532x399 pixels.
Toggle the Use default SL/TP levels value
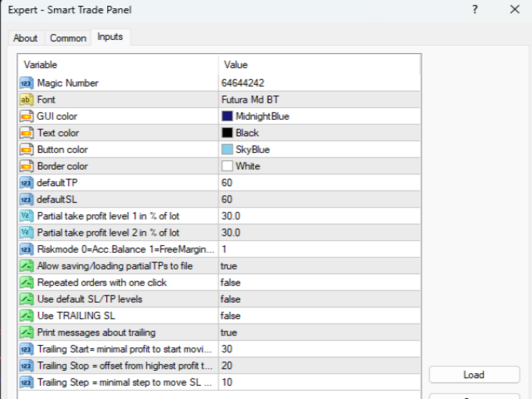[x=318, y=299]
